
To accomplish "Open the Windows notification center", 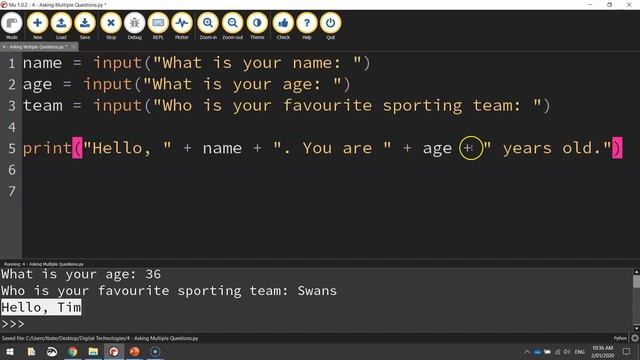I will 627,351.
